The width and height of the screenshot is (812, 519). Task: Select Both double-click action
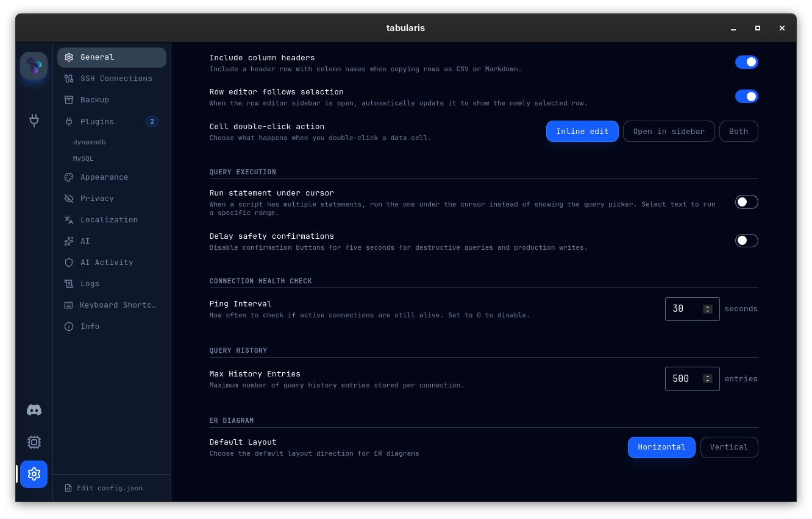[x=739, y=132]
